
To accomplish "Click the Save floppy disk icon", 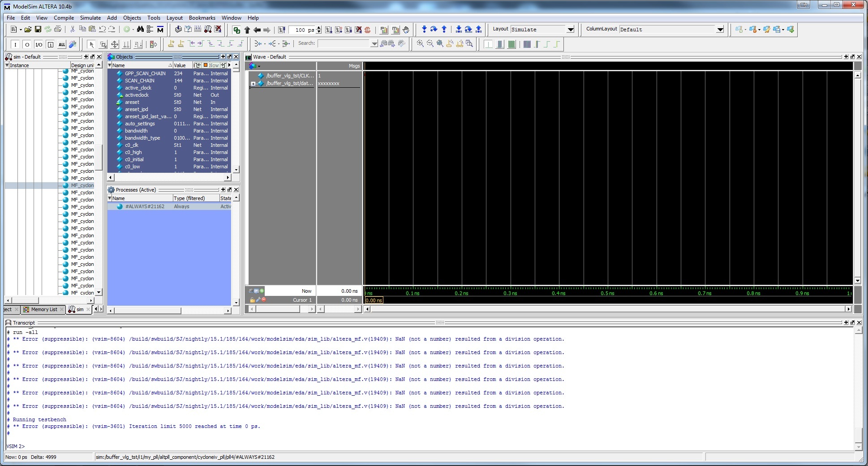I will [x=38, y=30].
